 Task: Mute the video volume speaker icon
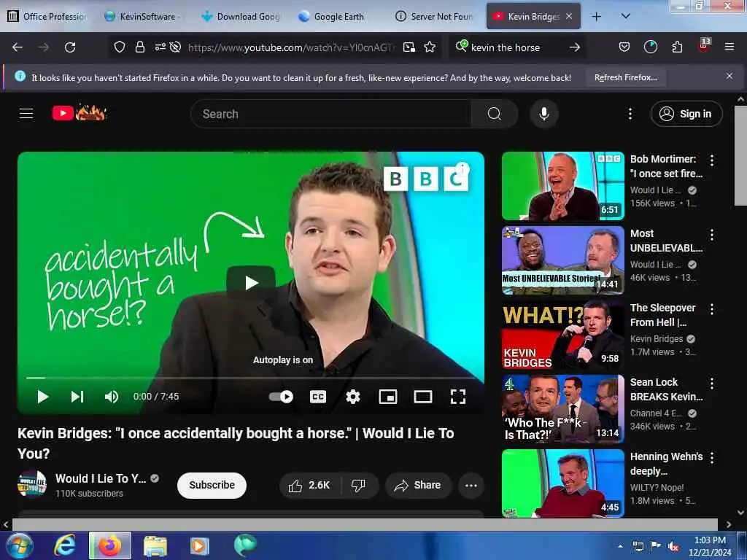(112, 397)
